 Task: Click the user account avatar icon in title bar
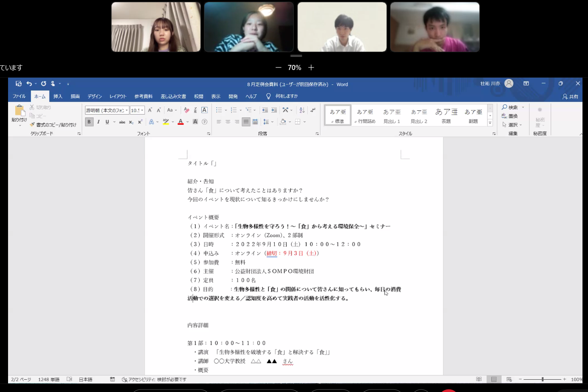click(509, 84)
